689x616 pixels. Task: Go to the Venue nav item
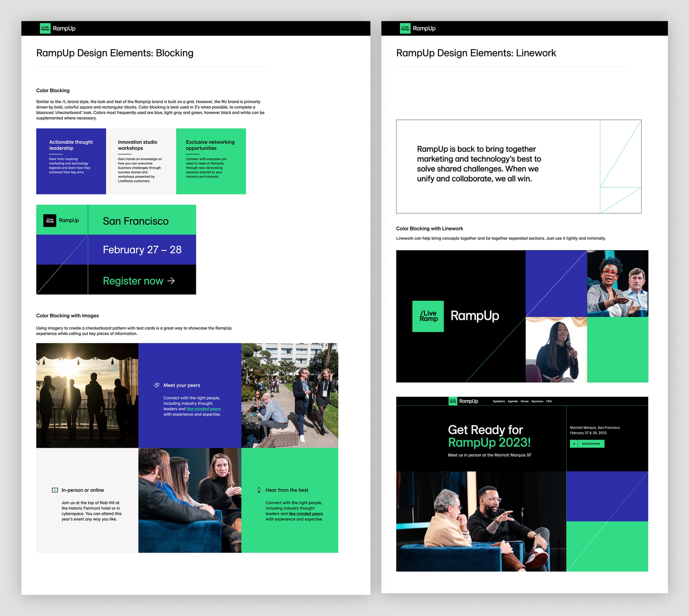click(524, 401)
